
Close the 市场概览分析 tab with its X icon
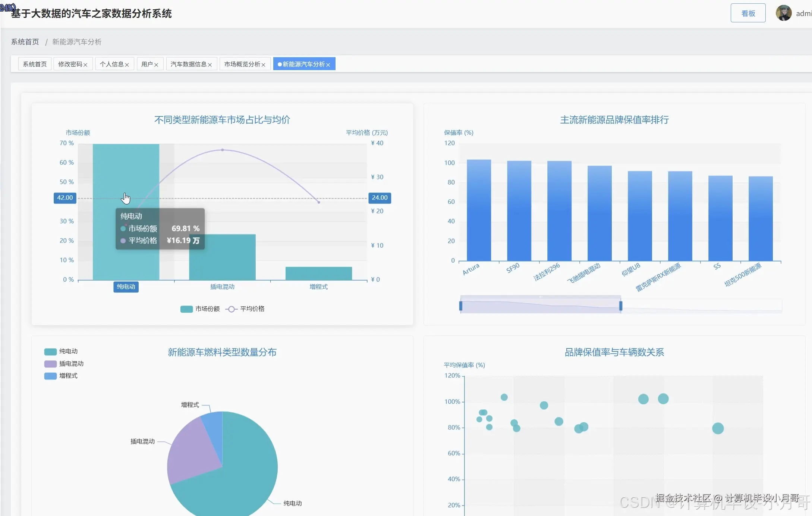pos(264,65)
